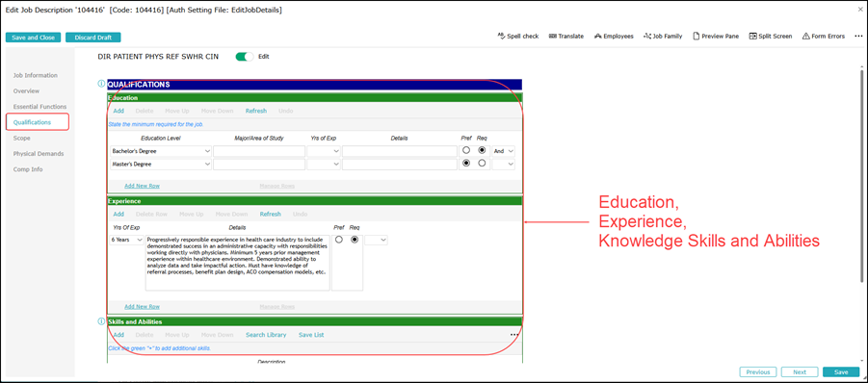Open Bachelor's Degree education level dropdown
Image resolution: width=868 pixels, height=383 pixels.
[x=161, y=151]
